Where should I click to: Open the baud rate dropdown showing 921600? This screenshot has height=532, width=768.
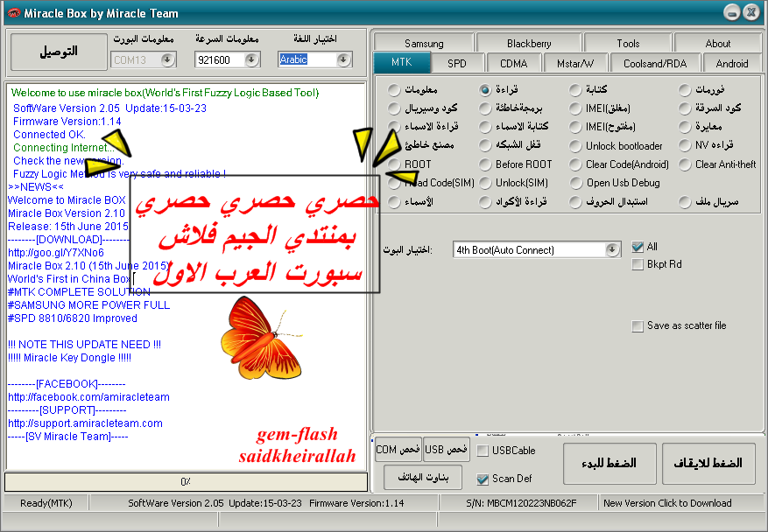pyautogui.click(x=251, y=59)
